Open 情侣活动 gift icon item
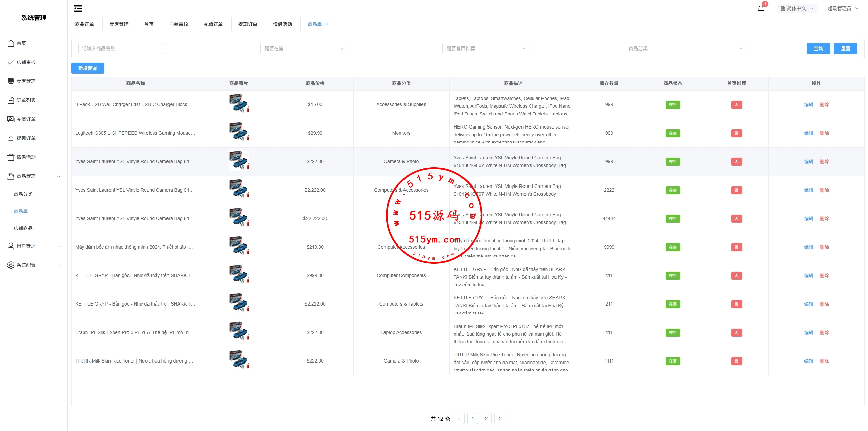This screenshot has height=431, width=868. 11,157
